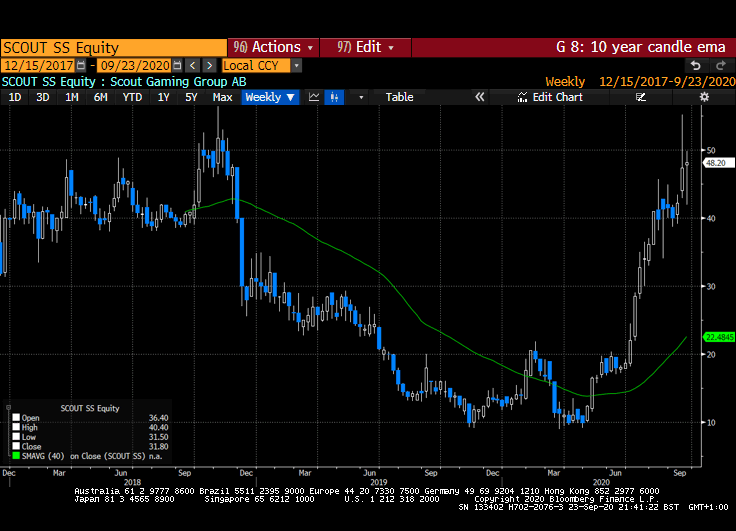Select the 1M range tab
This screenshot has width=736, height=531.
(x=71, y=97)
